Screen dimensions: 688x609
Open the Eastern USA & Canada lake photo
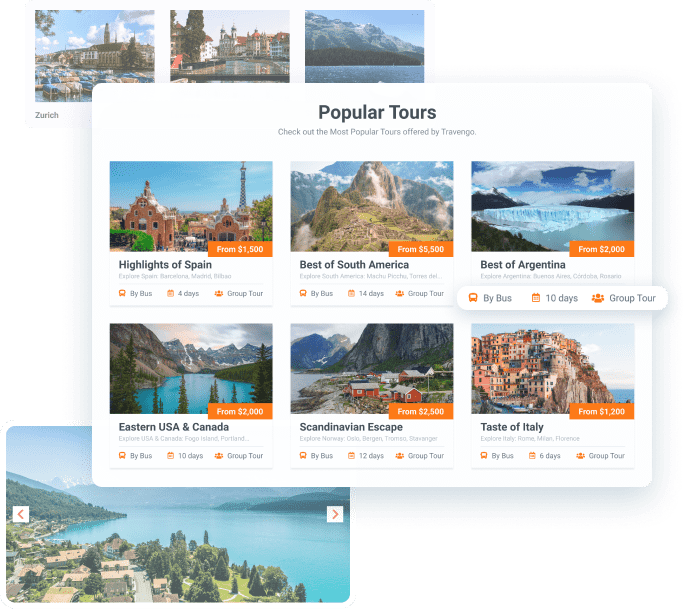pyautogui.click(x=191, y=369)
